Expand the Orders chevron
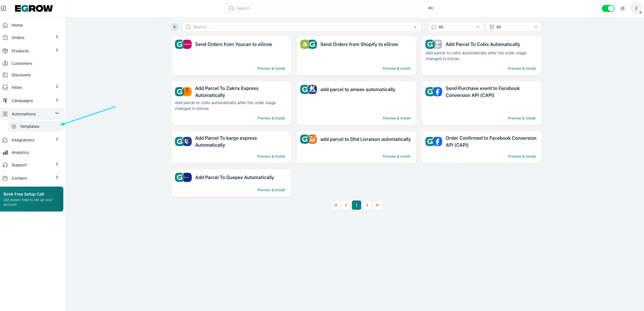The height and width of the screenshot is (311, 644). tap(57, 37)
